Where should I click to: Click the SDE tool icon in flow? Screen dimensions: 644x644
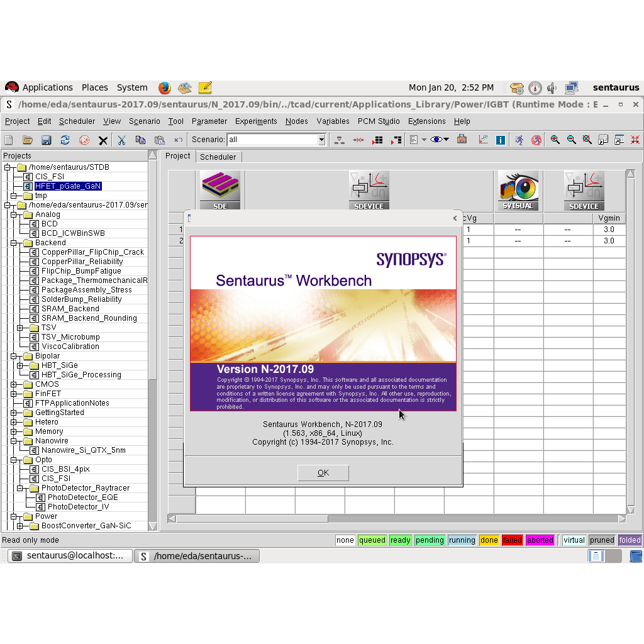(x=220, y=191)
